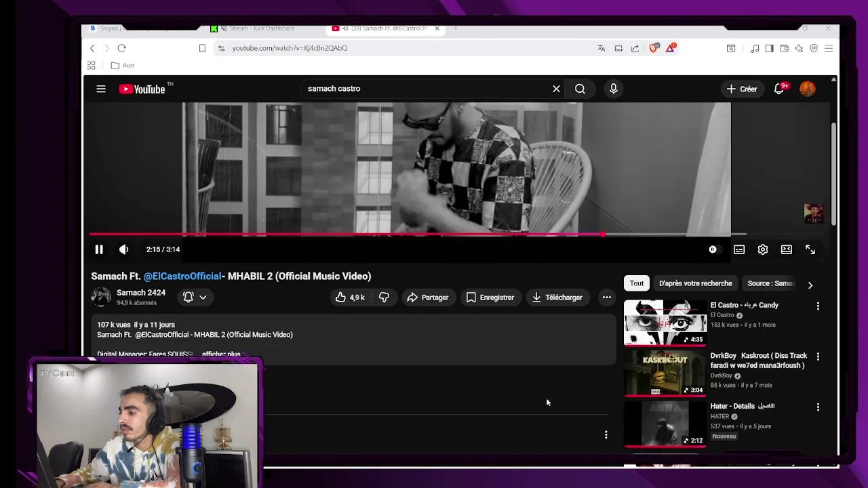
Task: Follow the @ElCastroOfficial mention link
Action: (182, 276)
